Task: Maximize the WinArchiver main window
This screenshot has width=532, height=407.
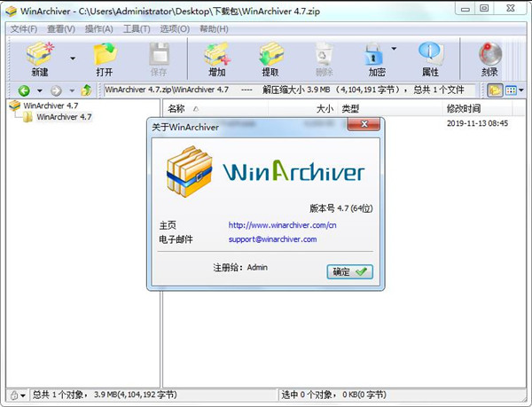Action: click(x=484, y=8)
